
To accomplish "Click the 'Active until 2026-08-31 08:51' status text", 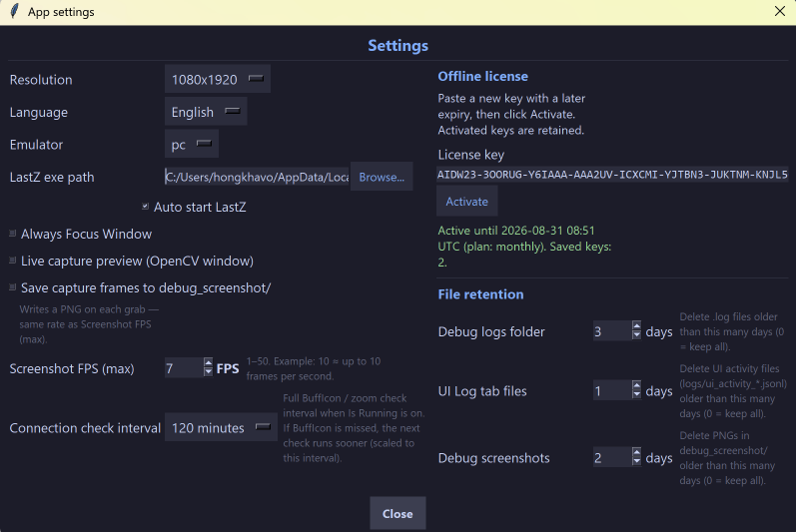I will coord(516,231).
